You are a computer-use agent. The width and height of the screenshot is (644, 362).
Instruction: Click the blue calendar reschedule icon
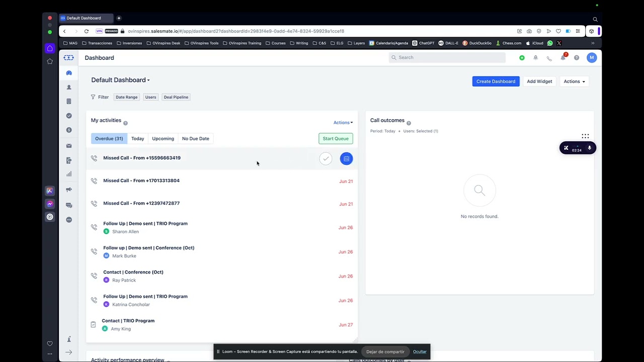click(346, 159)
